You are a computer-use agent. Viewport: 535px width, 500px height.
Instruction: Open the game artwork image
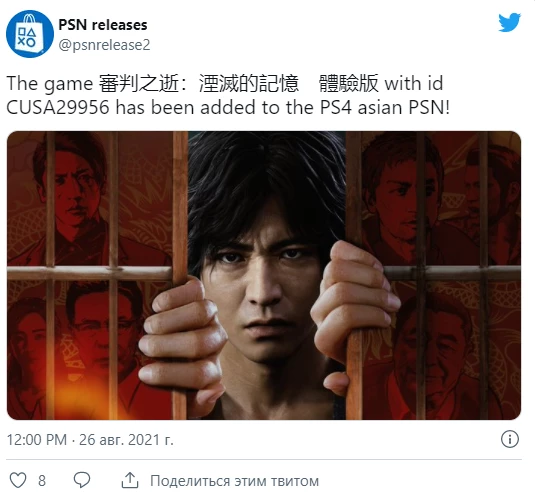coord(264,275)
